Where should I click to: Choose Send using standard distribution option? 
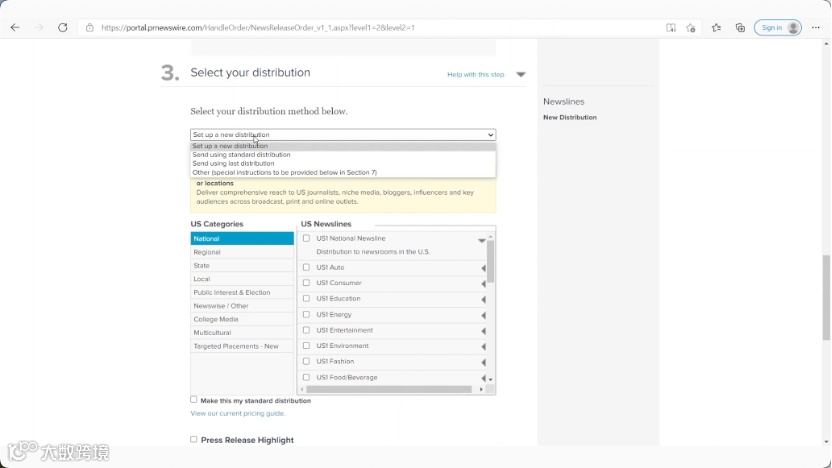[x=343, y=155]
